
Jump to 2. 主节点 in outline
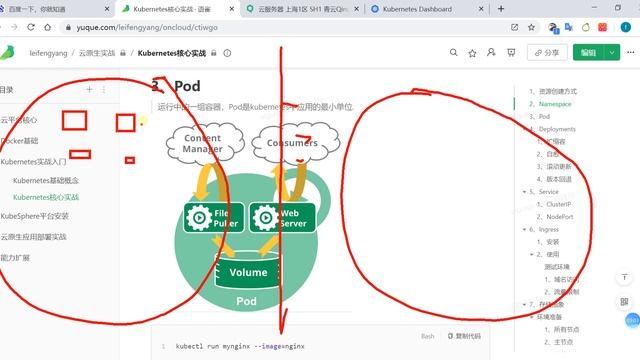[x=559, y=342]
